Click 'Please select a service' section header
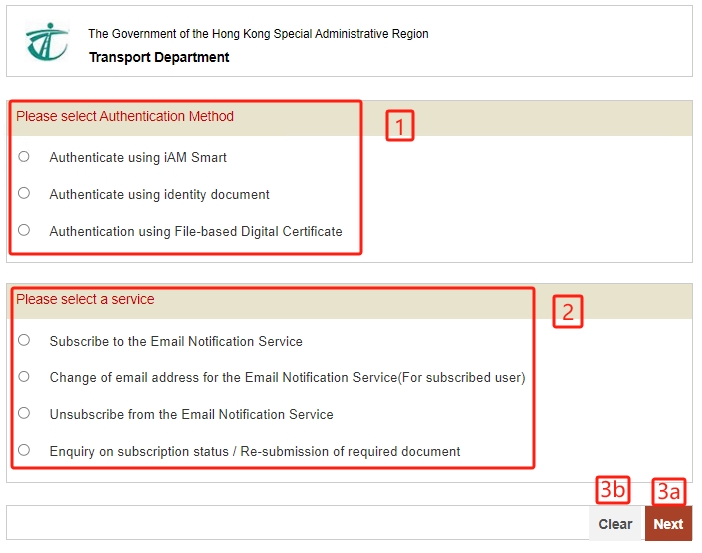 (85, 299)
